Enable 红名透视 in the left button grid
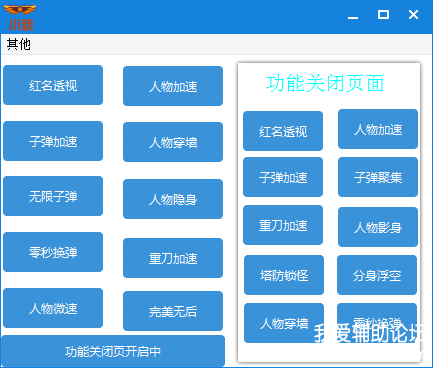433x368 pixels. 53,85
